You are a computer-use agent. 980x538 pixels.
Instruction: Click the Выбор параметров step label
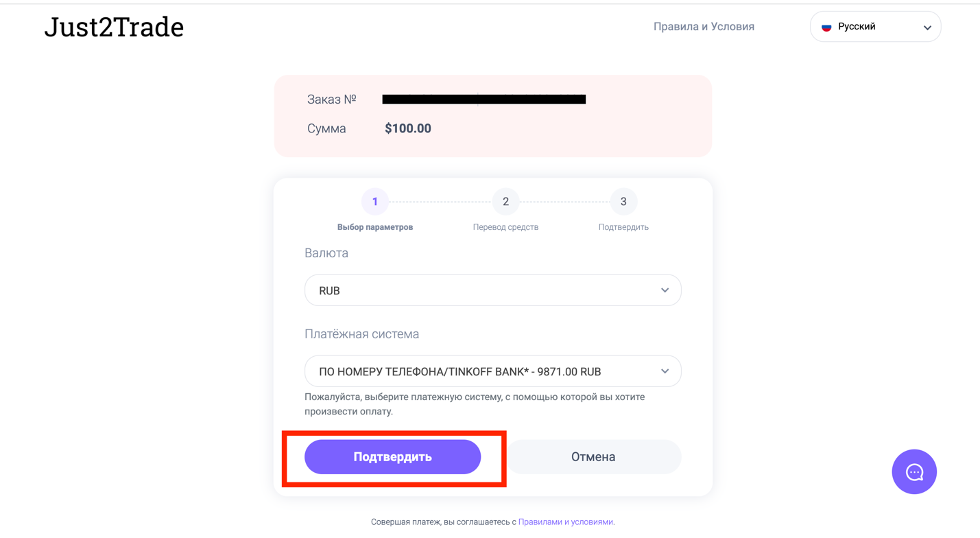click(375, 227)
